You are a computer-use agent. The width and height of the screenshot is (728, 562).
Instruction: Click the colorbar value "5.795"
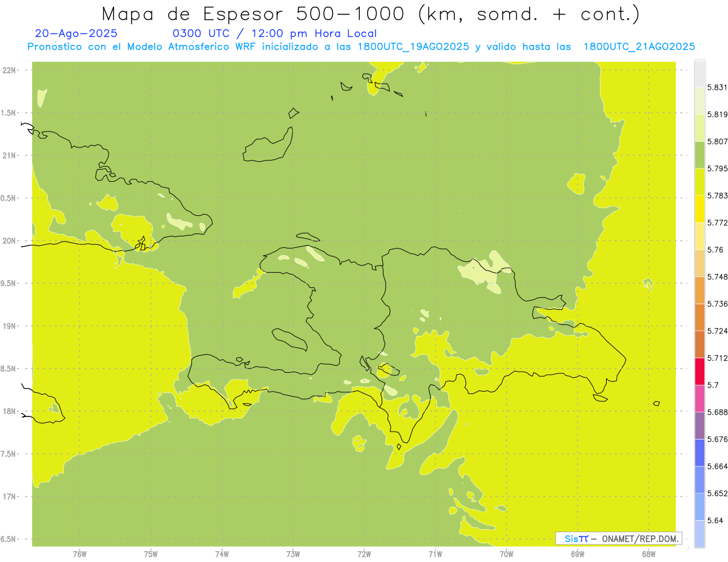coord(717,169)
